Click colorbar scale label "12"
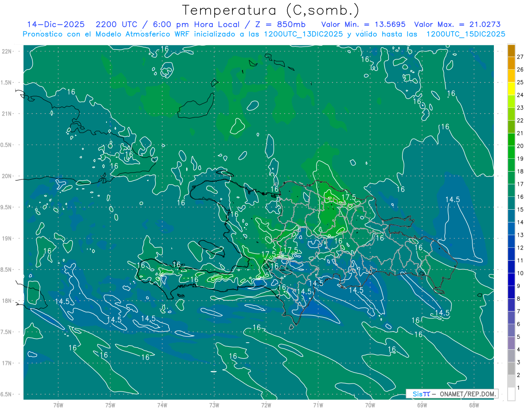This screenshot has height=411, width=532. 520,248
